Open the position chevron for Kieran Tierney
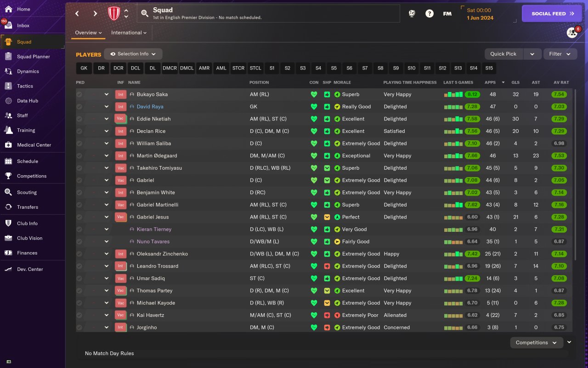Viewport: 588px width, 368px height. [106, 229]
